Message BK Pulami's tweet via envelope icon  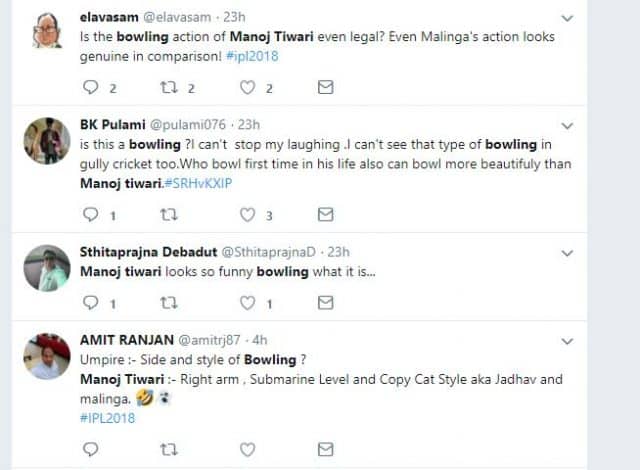point(325,215)
